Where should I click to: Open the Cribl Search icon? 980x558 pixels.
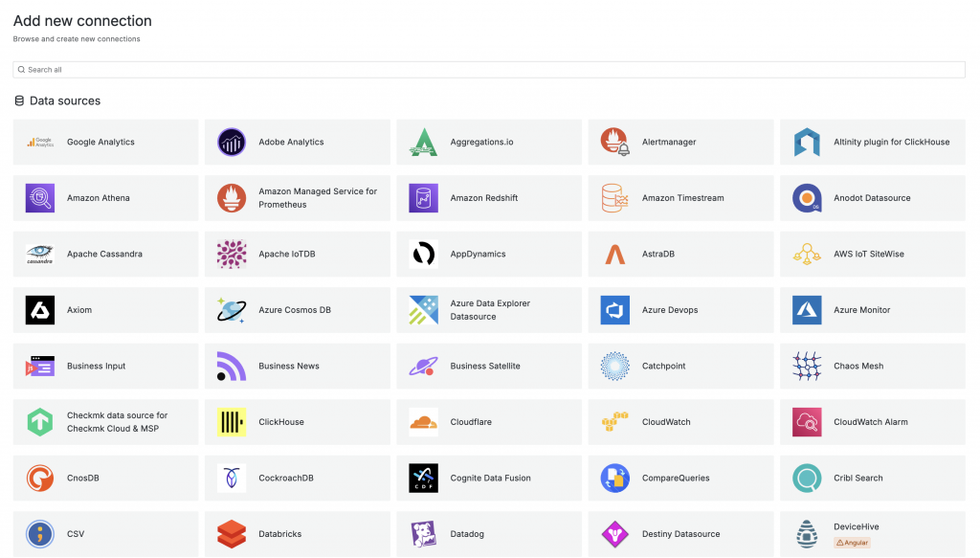(x=807, y=478)
